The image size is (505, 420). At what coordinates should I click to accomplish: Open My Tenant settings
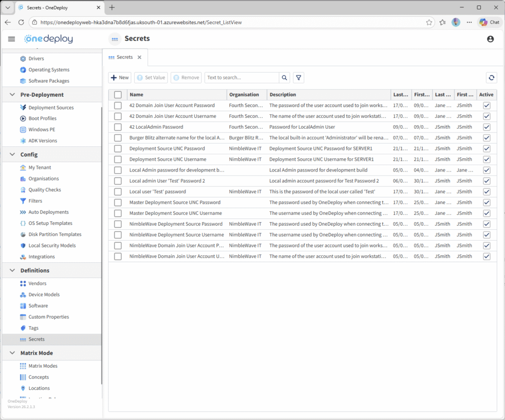click(39, 167)
